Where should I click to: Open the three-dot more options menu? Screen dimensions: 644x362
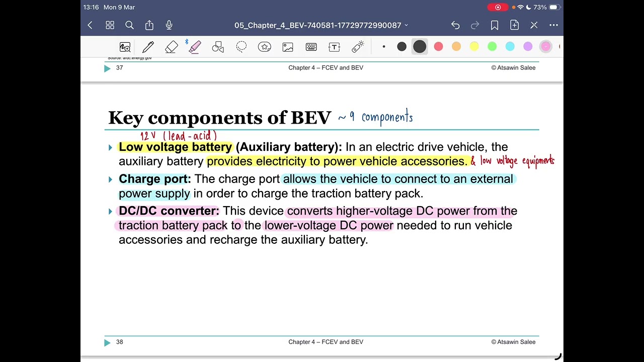click(553, 25)
